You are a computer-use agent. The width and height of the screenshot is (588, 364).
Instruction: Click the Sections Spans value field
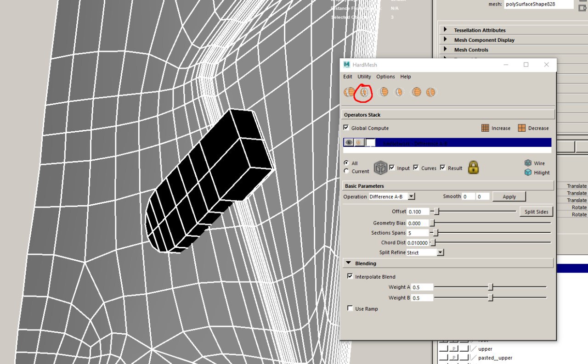coord(418,233)
